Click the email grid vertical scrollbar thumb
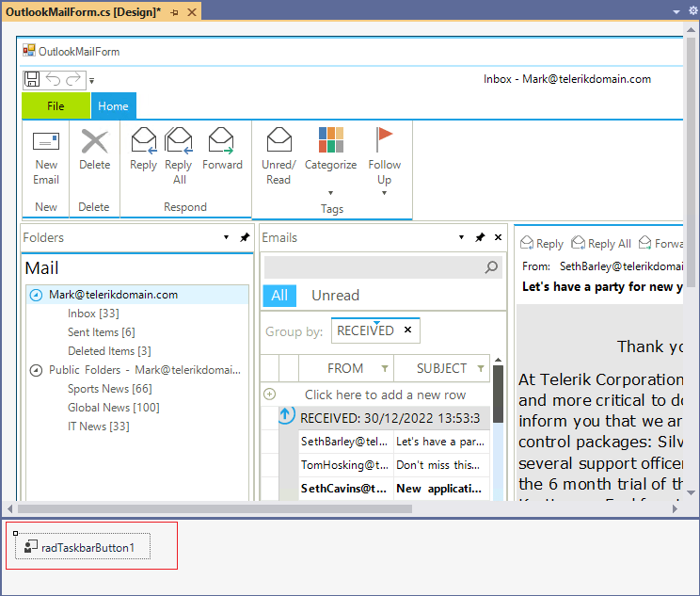The width and height of the screenshot is (700, 596). (499, 395)
